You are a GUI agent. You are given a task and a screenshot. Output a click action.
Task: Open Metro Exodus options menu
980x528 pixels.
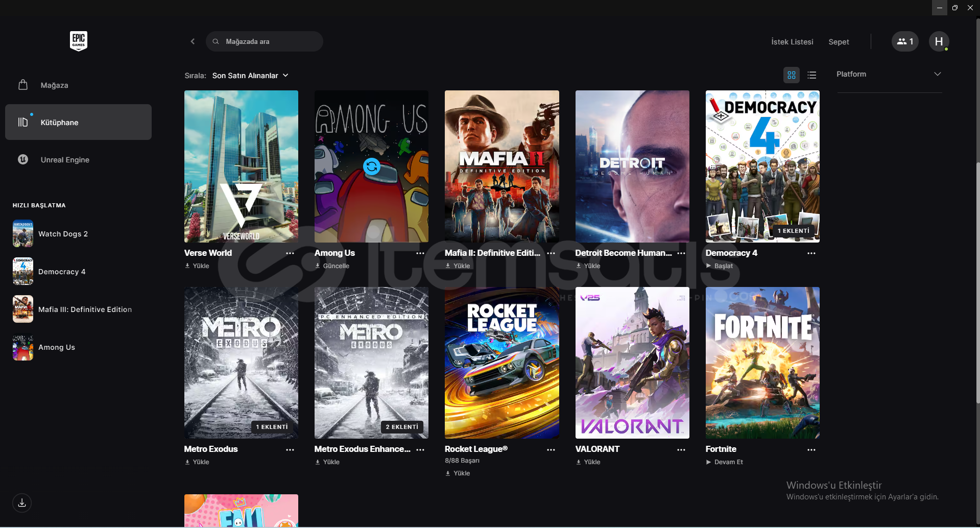click(290, 450)
